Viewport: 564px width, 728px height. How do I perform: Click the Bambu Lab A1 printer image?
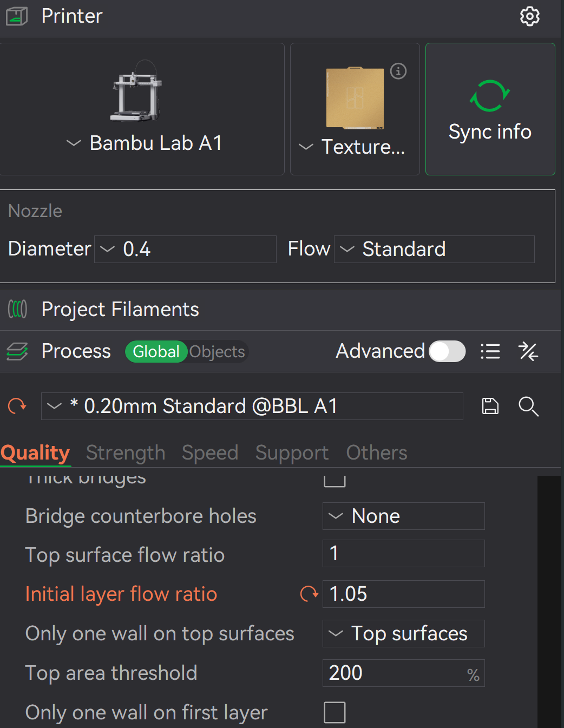point(136,91)
